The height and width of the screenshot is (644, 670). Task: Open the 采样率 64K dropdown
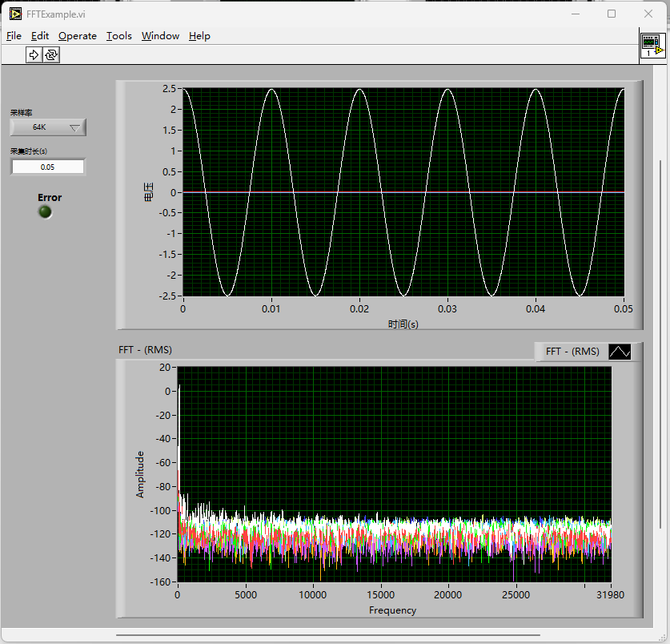pos(48,127)
